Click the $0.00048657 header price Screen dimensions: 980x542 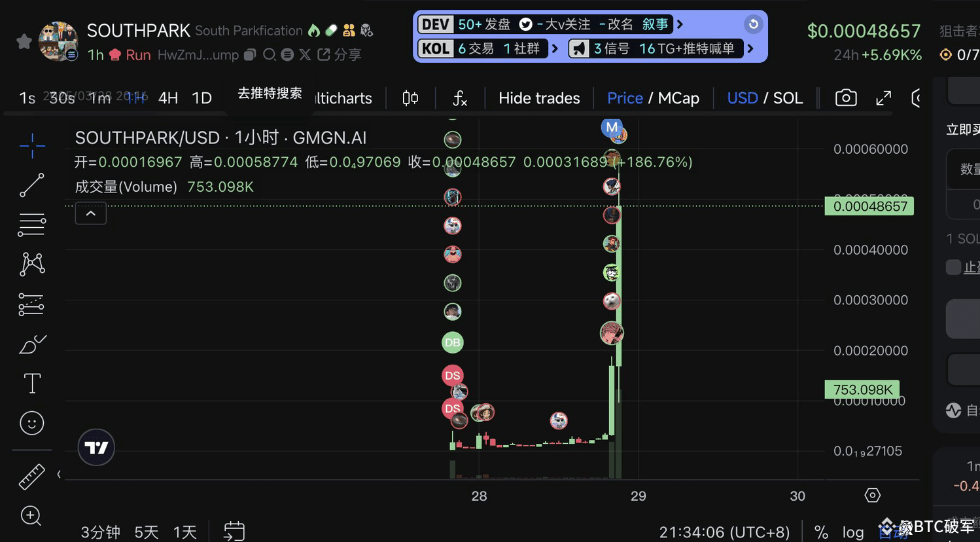click(x=864, y=31)
